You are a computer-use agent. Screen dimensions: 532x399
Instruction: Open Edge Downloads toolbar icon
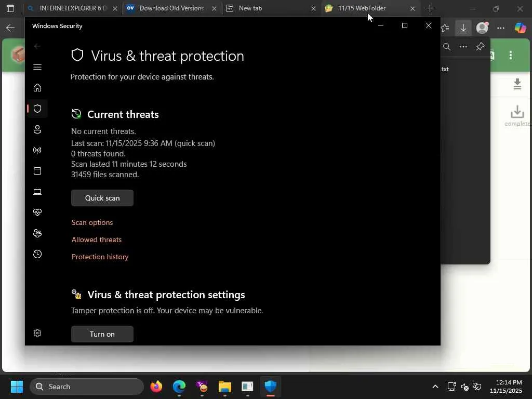tap(463, 28)
